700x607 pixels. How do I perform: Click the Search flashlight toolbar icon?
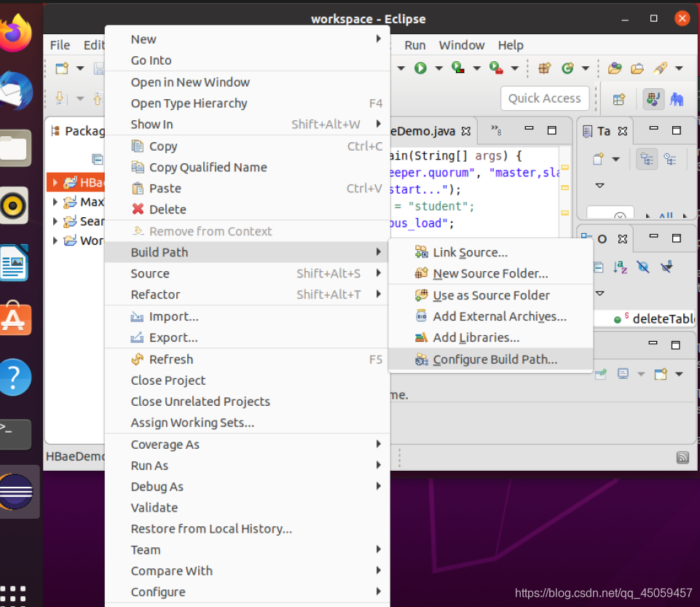click(x=660, y=68)
